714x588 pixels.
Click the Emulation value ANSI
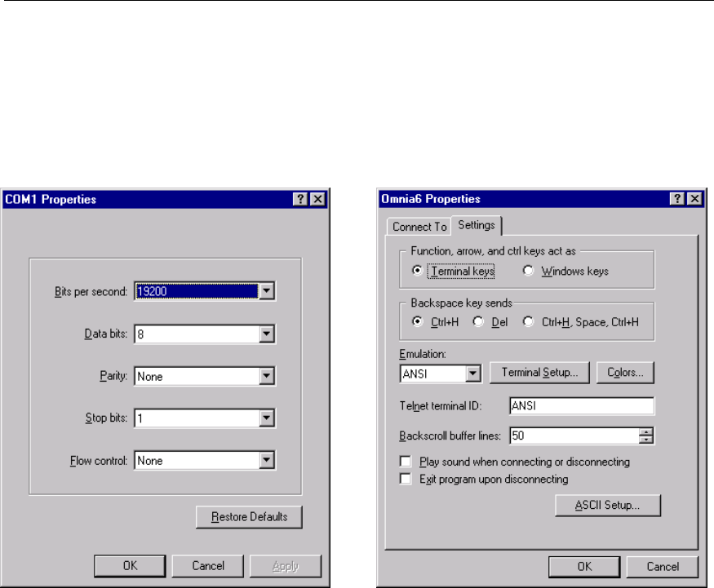[415, 374]
